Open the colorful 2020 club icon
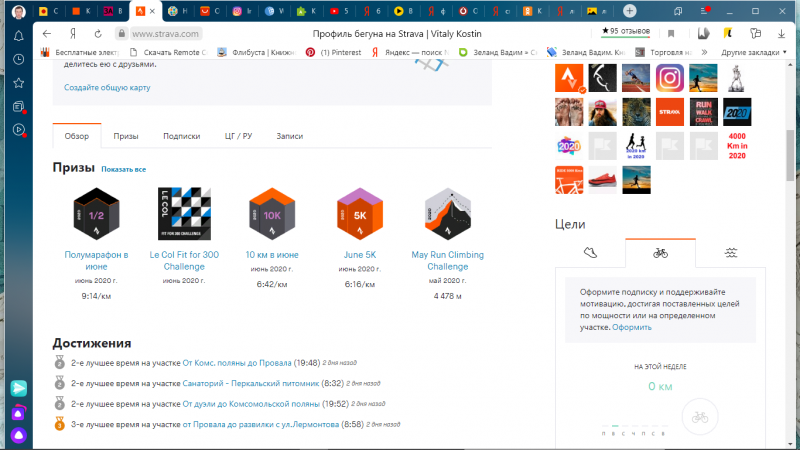 (x=569, y=146)
